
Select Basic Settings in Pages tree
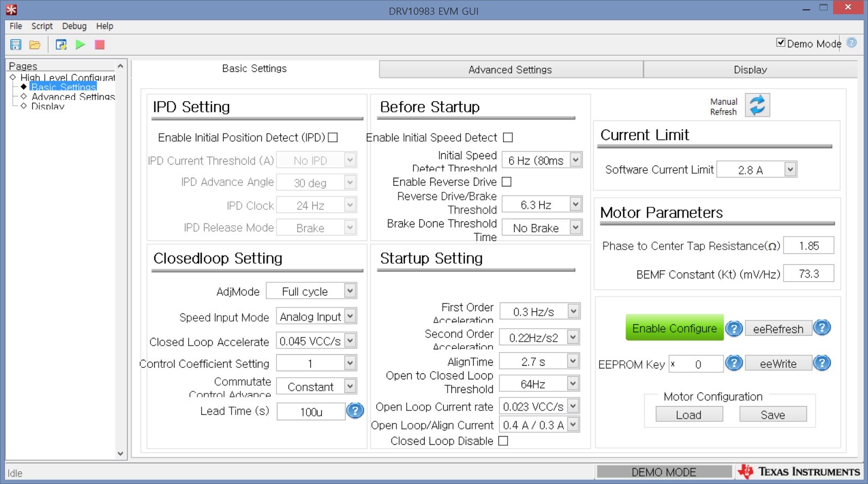pos(63,87)
